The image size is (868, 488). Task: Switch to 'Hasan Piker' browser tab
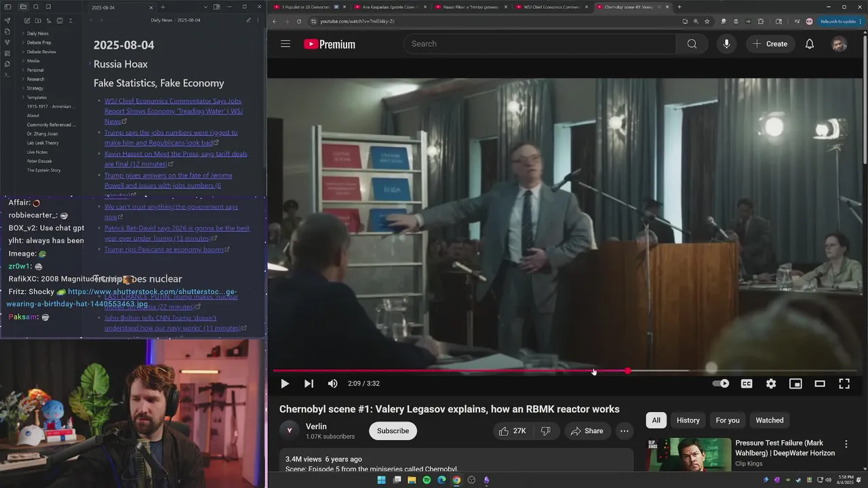pos(471,7)
